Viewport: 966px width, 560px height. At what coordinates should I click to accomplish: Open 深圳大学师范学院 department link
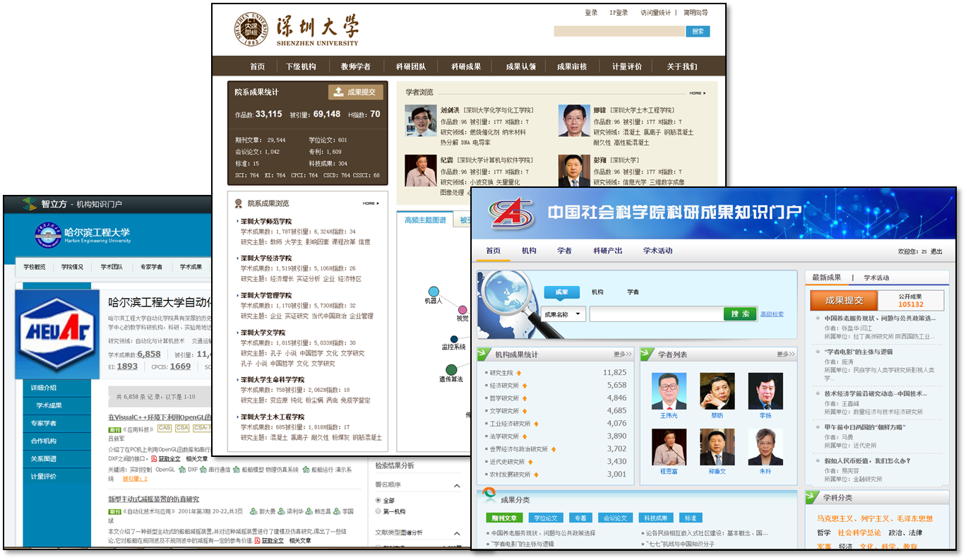[x=266, y=221]
